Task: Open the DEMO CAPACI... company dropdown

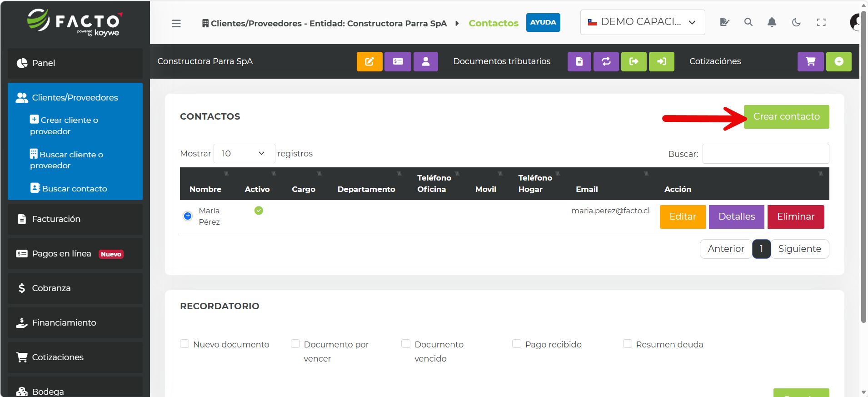Action: pos(643,22)
